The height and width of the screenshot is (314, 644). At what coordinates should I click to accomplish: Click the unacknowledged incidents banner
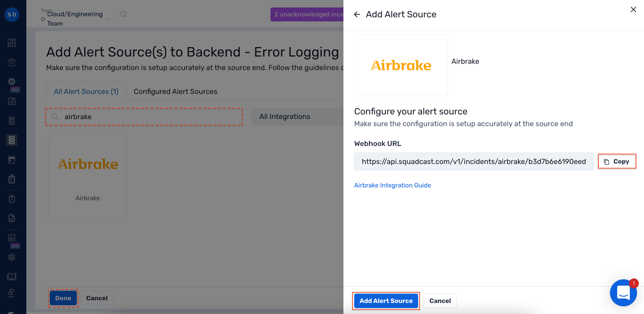307,14
